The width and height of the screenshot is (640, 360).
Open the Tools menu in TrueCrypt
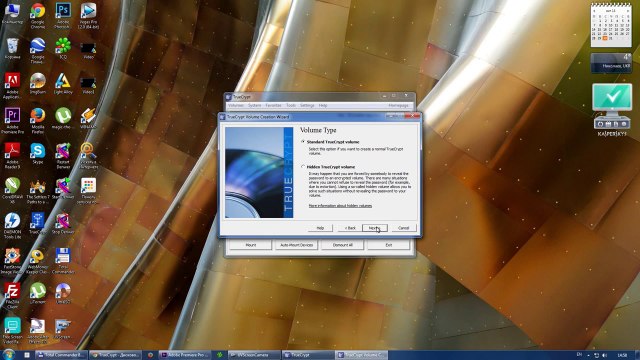click(291, 105)
